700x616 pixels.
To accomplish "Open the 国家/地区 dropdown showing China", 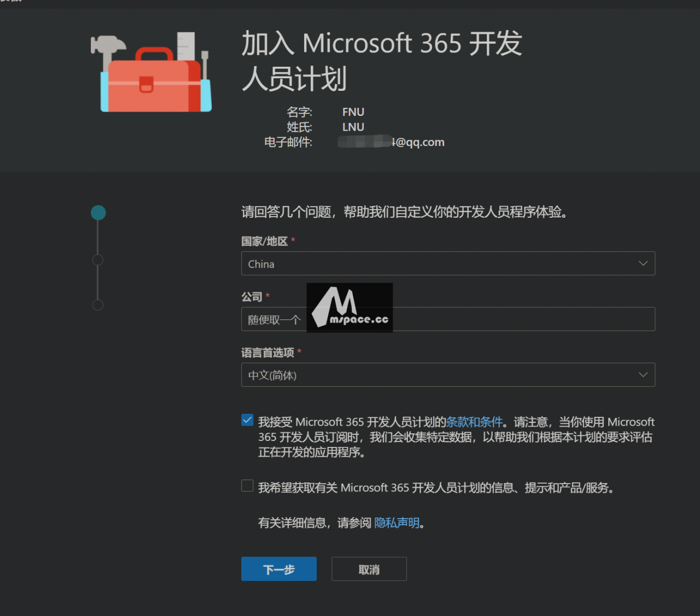I will 448,264.
